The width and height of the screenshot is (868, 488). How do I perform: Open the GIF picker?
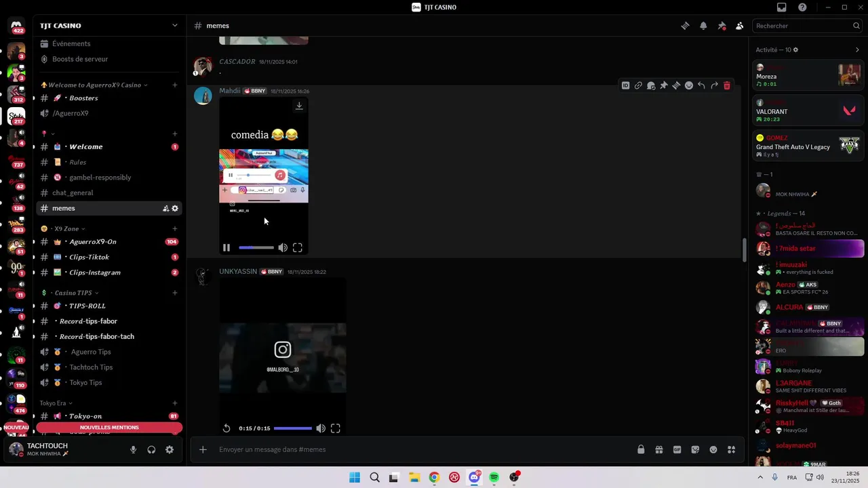[677, 449]
